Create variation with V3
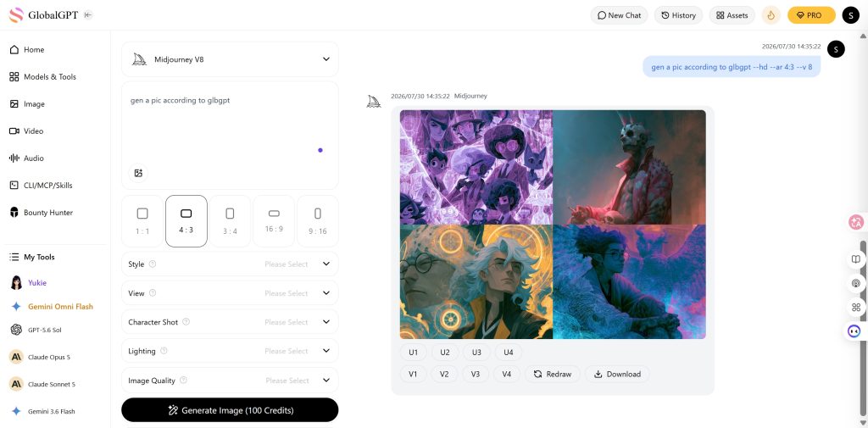Viewport: 868px width, 428px height. click(475, 374)
